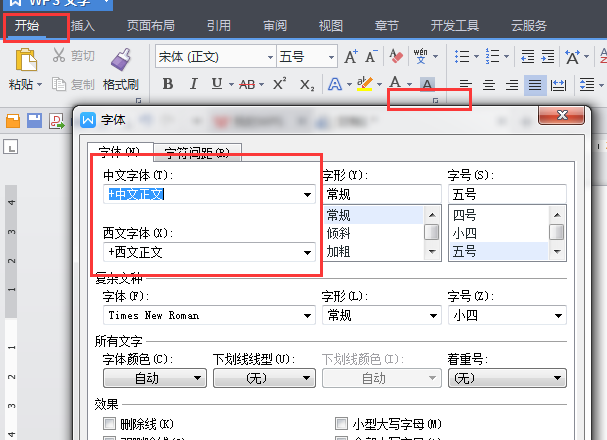Screen dimensions: 607x440
Task: Decrease font size with A- icon
Action: coord(371,57)
